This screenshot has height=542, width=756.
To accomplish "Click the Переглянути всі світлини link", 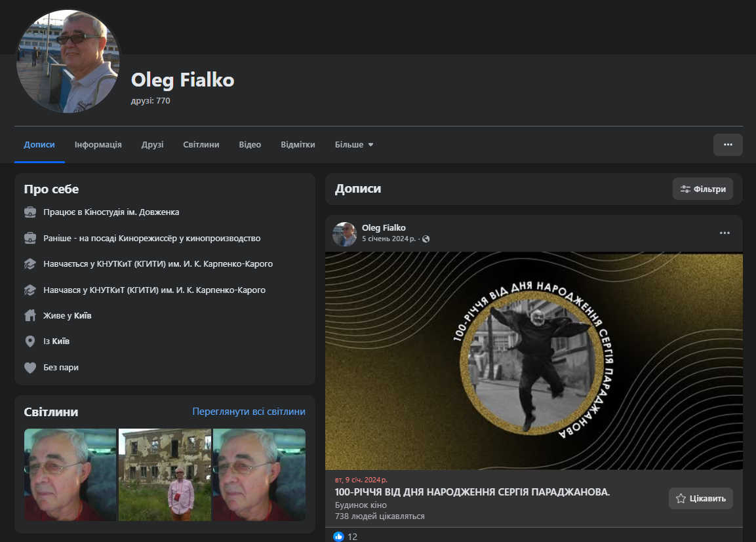I will click(249, 412).
